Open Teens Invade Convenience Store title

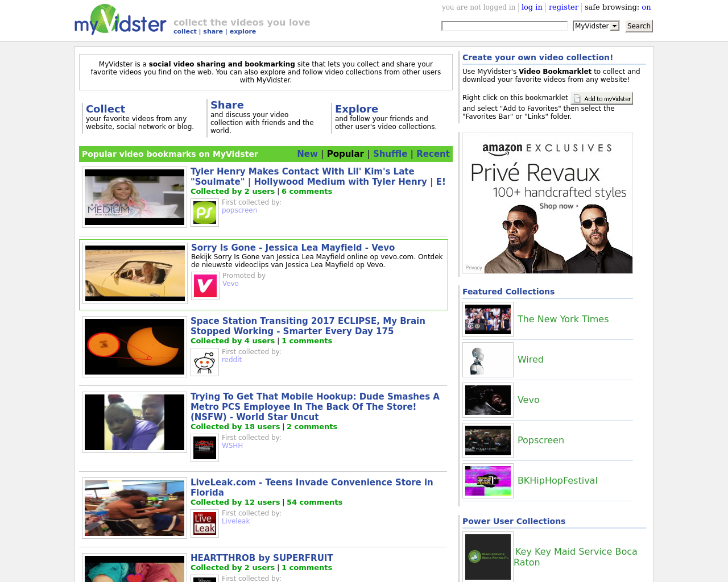pyautogui.click(x=312, y=488)
